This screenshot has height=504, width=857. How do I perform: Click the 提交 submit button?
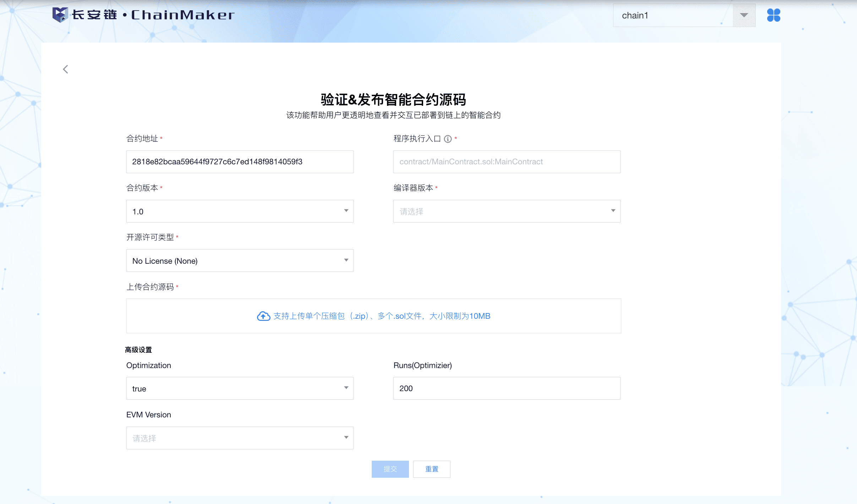[x=390, y=469]
